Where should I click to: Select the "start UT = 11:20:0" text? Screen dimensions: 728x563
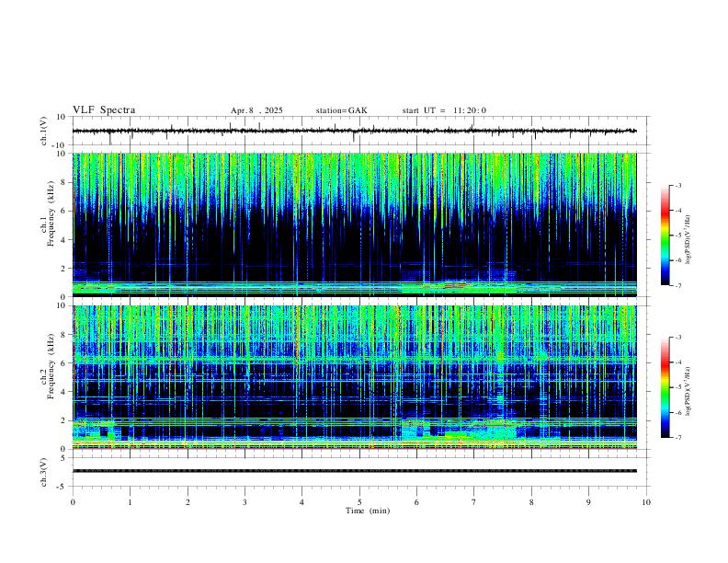click(x=444, y=110)
